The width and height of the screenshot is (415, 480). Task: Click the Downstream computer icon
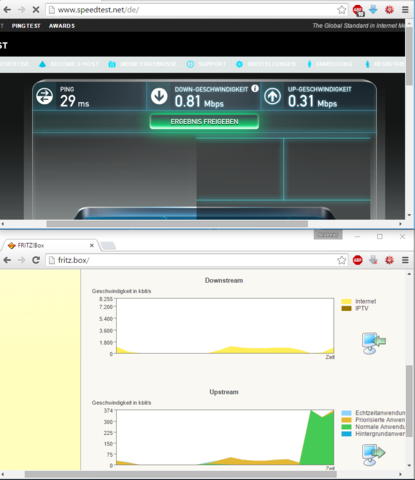tap(374, 343)
